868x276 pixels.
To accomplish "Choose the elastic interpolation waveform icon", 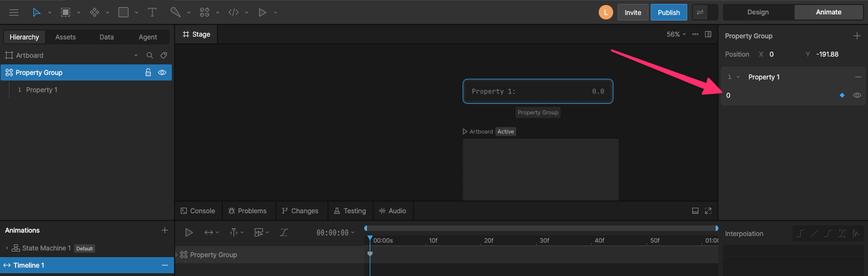I will pos(856,234).
